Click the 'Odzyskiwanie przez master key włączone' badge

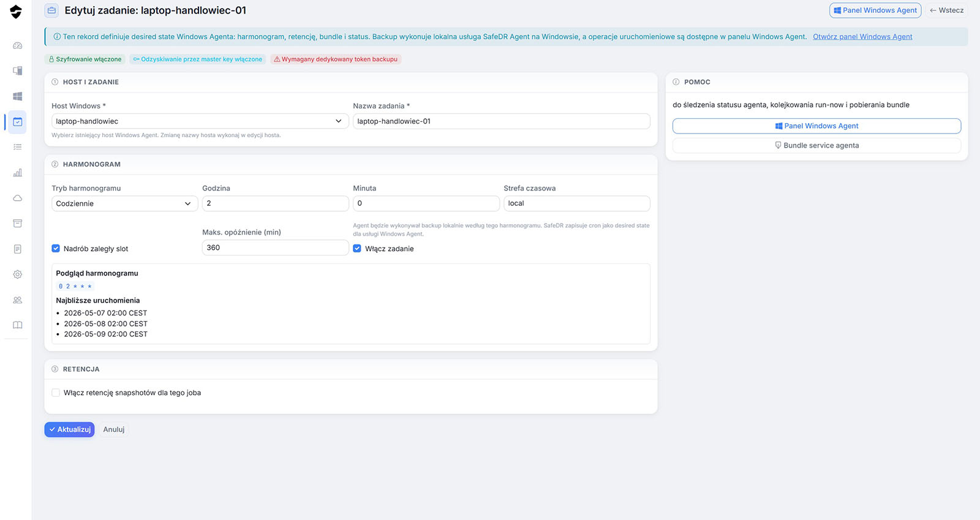(198, 59)
